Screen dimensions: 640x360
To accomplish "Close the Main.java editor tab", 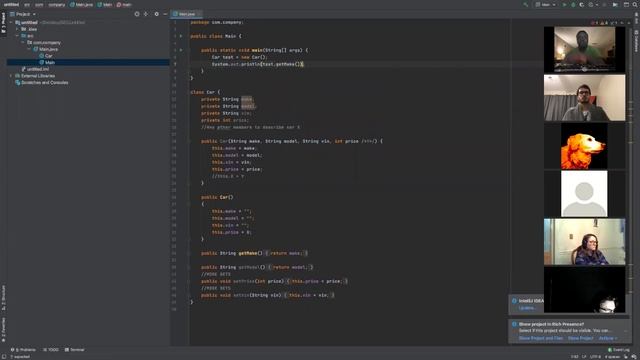I will (x=199, y=14).
